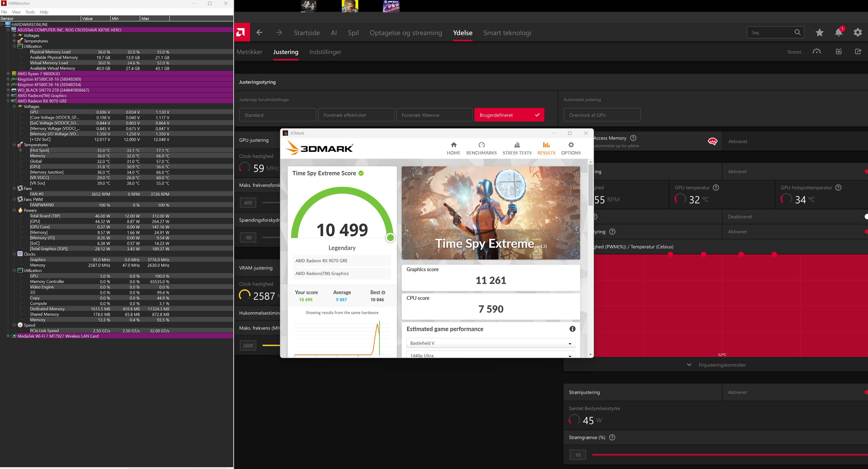Expand the MediaTek Wi-Fi 7 node
This screenshot has width=868, height=469.
click(8, 336)
